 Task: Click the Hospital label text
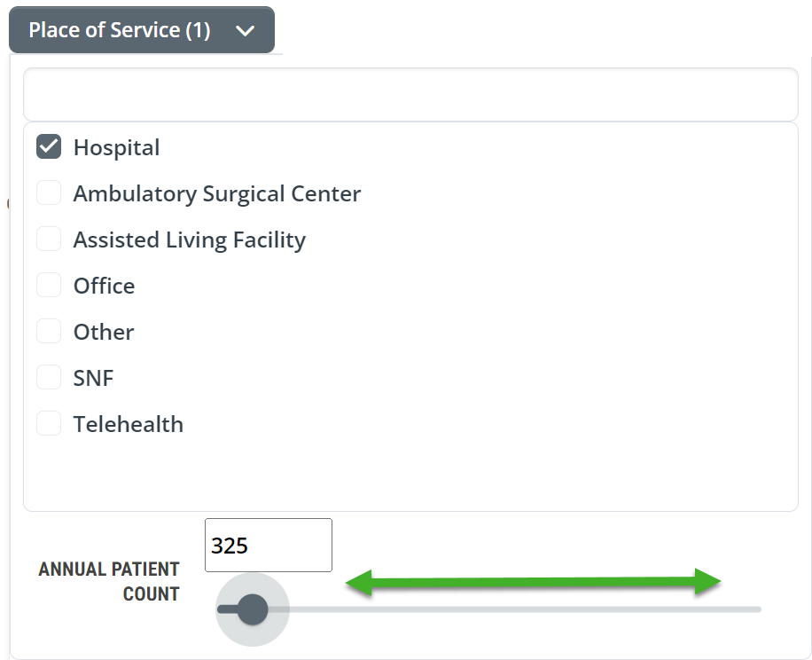pos(116,147)
